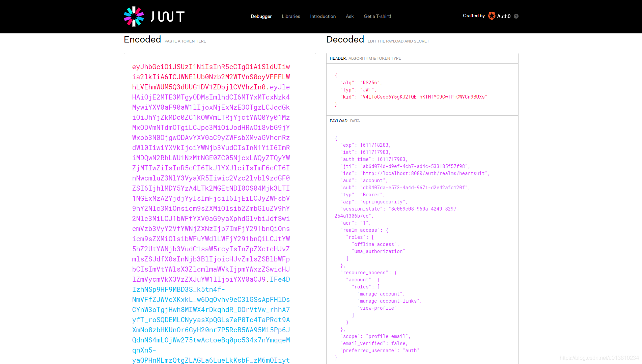Click the Encoded heading
This screenshot has width=642, height=364.
click(x=142, y=39)
